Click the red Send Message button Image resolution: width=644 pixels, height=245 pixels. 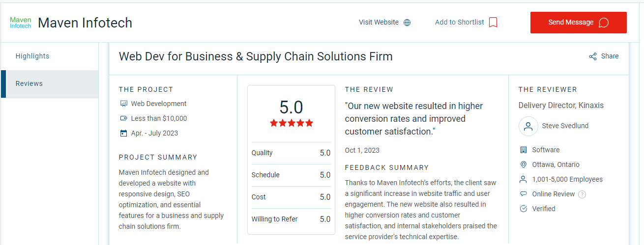tap(578, 23)
